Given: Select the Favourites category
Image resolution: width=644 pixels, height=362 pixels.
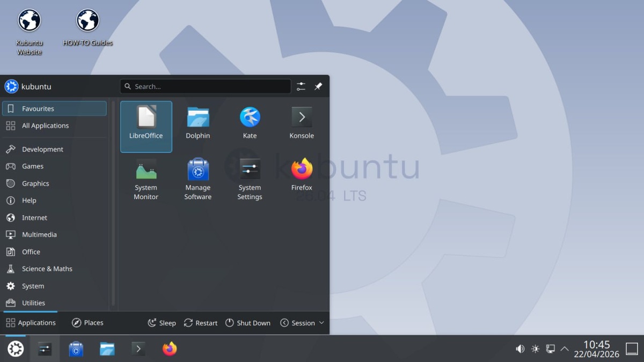Looking at the screenshot, I should (55, 108).
